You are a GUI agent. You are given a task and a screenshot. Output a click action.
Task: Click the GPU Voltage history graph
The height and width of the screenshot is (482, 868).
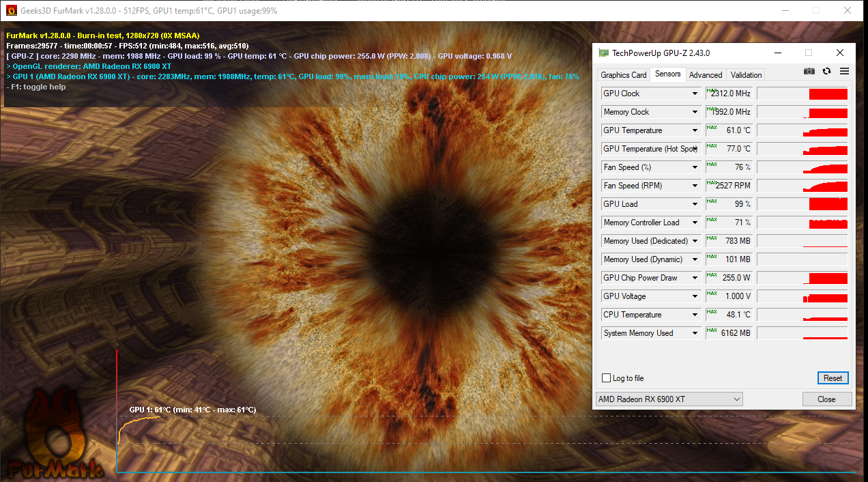click(x=802, y=296)
